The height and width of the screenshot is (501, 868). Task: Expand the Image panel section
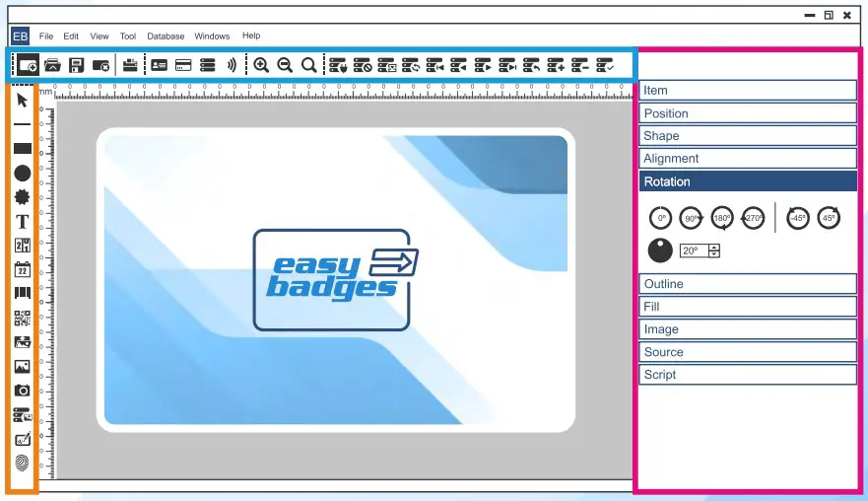pyautogui.click(x=748, y=329)
